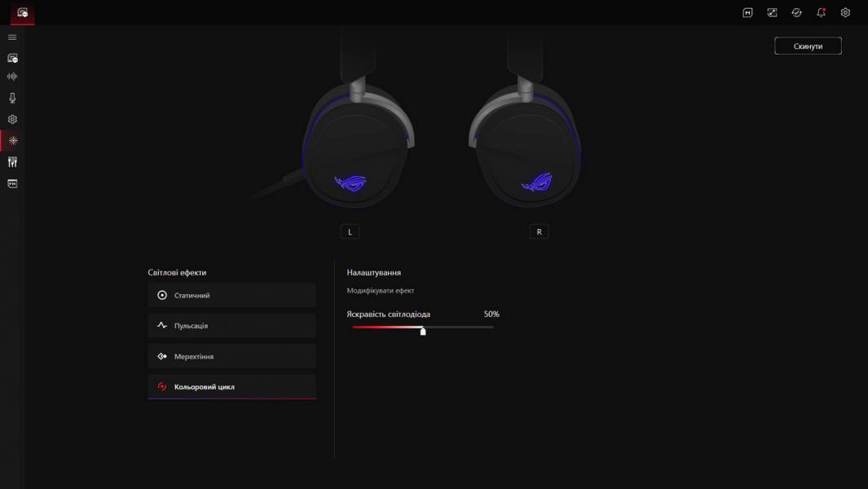Click the R right earcup label

pyautogui.click(x=540, y=232)
